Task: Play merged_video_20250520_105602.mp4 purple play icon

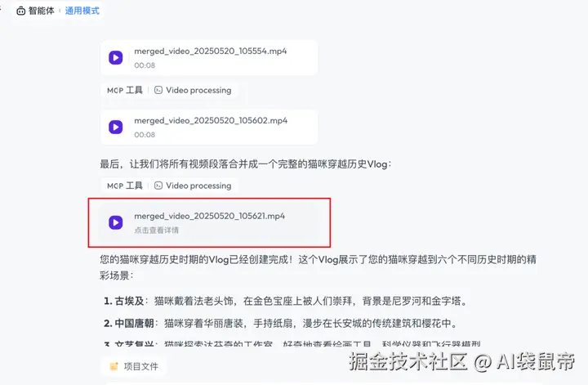Action: pos(115,128)
